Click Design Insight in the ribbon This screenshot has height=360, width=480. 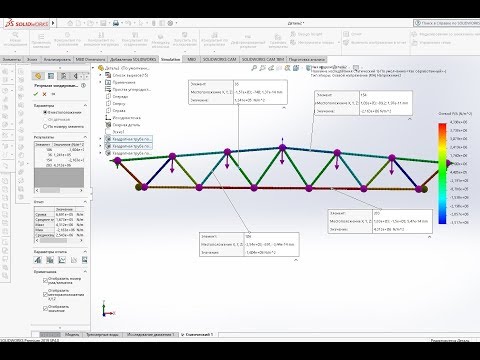(x=306, y=34)
